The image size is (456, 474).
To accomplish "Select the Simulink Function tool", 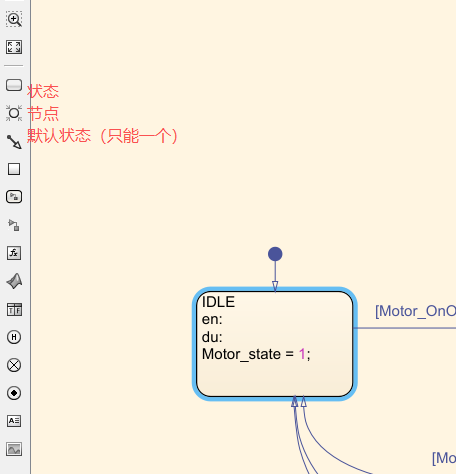I will tap(14, 225).
